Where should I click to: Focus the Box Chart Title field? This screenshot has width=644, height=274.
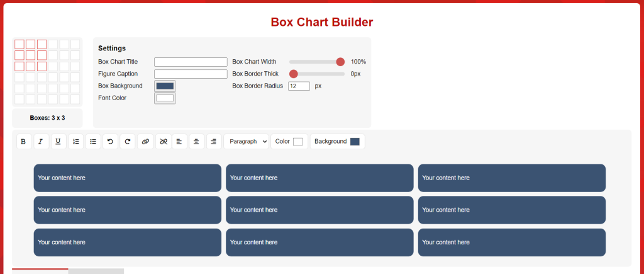click(191, 62)
